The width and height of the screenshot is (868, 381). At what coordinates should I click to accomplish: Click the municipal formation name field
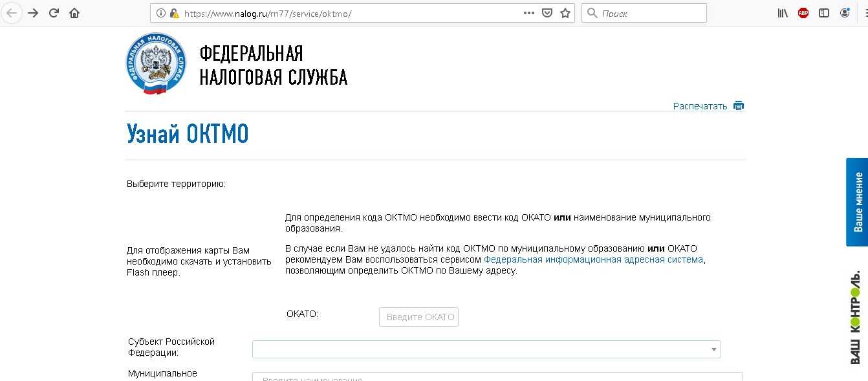click(x=497, y=376)
